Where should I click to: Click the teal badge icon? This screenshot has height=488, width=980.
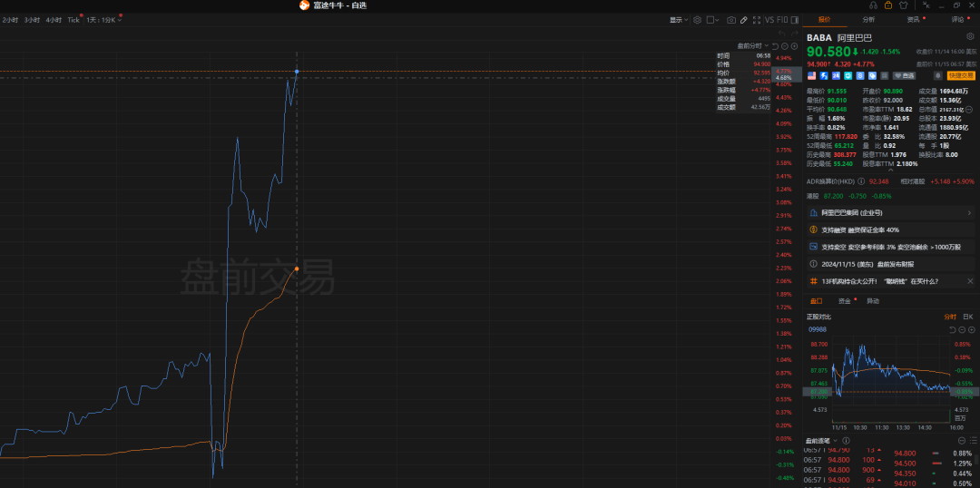tap(848, 75)
